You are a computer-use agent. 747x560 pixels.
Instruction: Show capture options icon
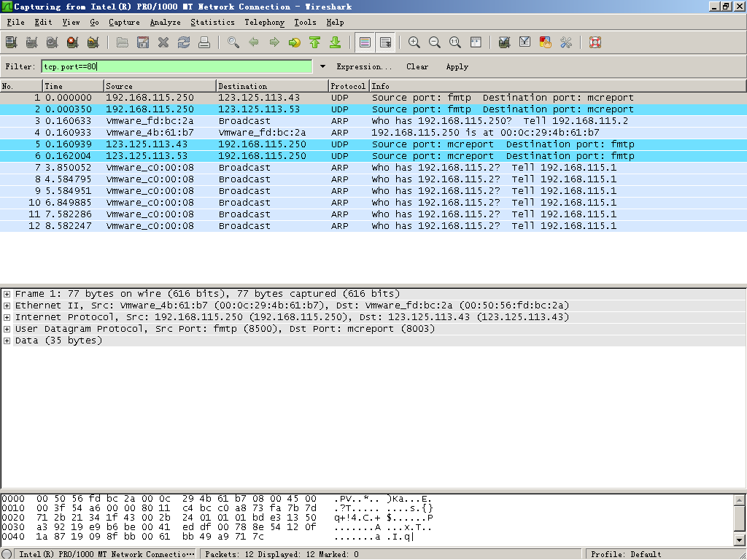pos(32,42)
